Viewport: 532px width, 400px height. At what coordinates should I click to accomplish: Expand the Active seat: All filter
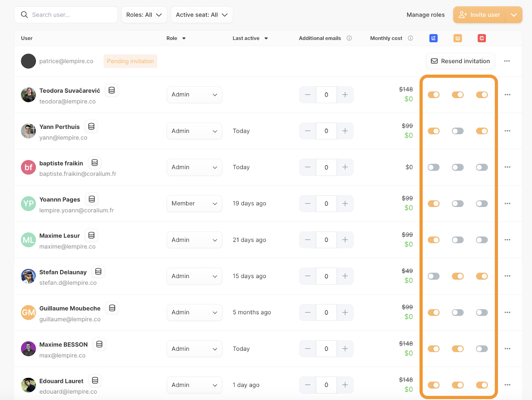pos(201,15)
